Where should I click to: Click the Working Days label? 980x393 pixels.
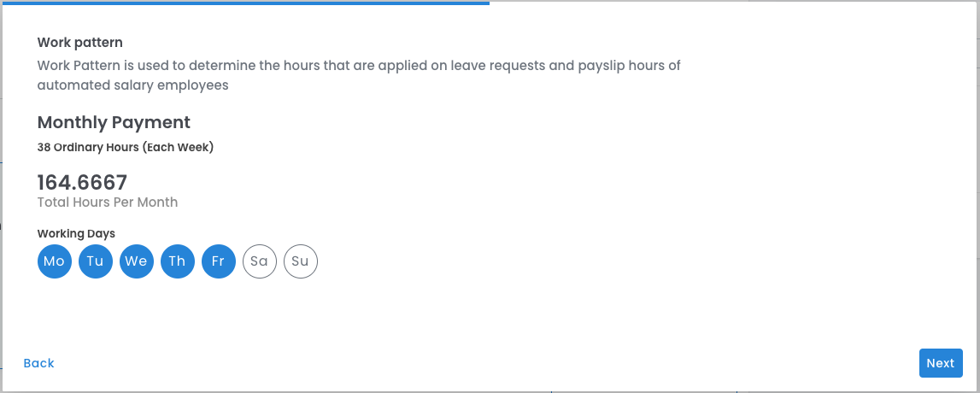[76, 233]
